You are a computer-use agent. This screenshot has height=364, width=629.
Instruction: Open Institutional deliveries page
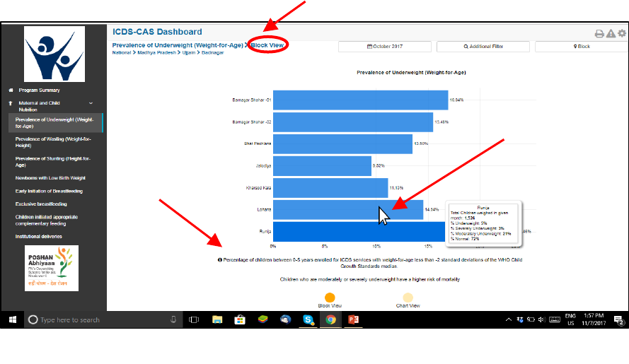(x=38, y=237)
